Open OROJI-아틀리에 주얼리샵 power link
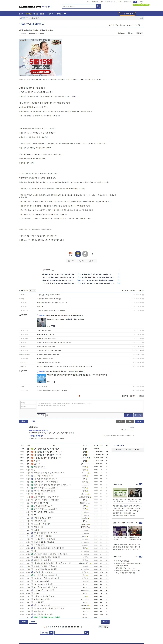163x644 pixels. (39, 430)
